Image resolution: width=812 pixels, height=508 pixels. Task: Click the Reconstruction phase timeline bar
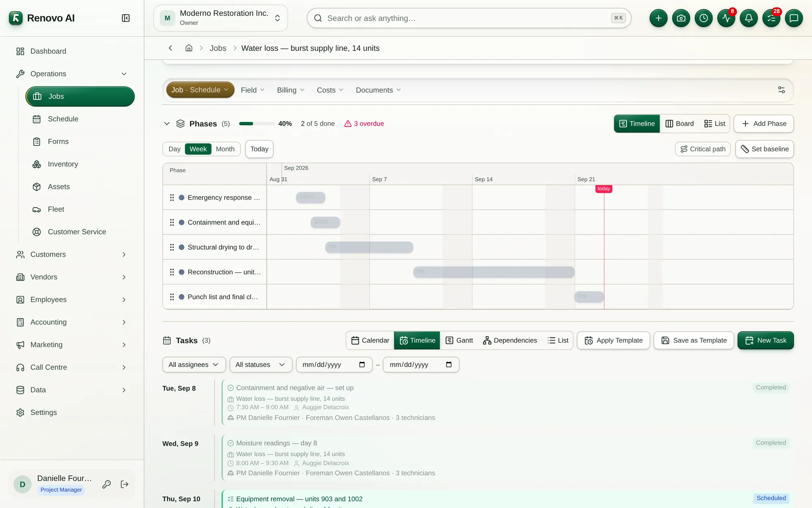[x=494, y=272]
